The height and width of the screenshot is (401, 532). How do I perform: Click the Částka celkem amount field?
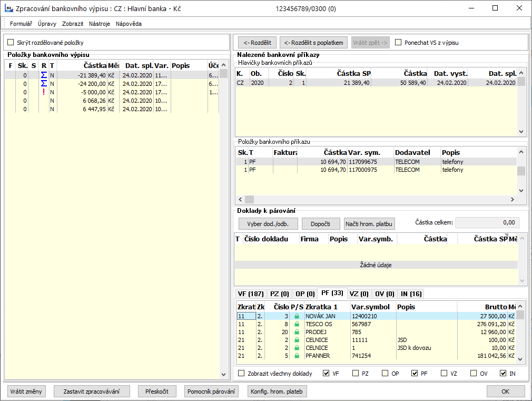(x=487, y=222)
